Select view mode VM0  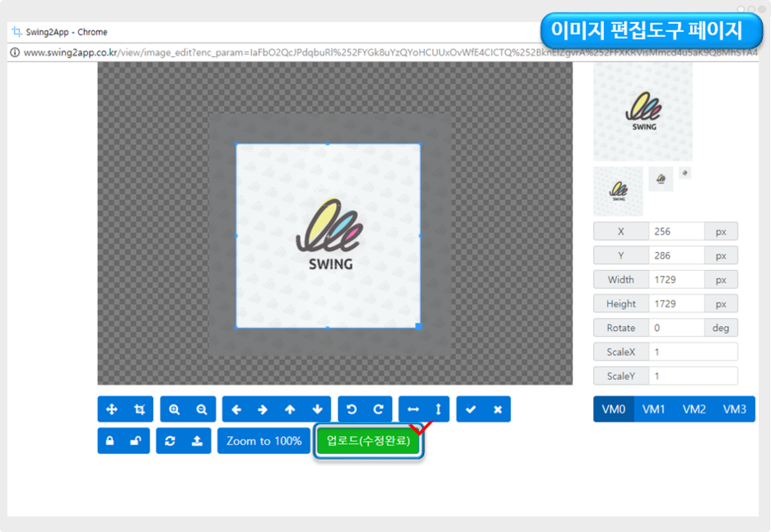click(614, 409)
